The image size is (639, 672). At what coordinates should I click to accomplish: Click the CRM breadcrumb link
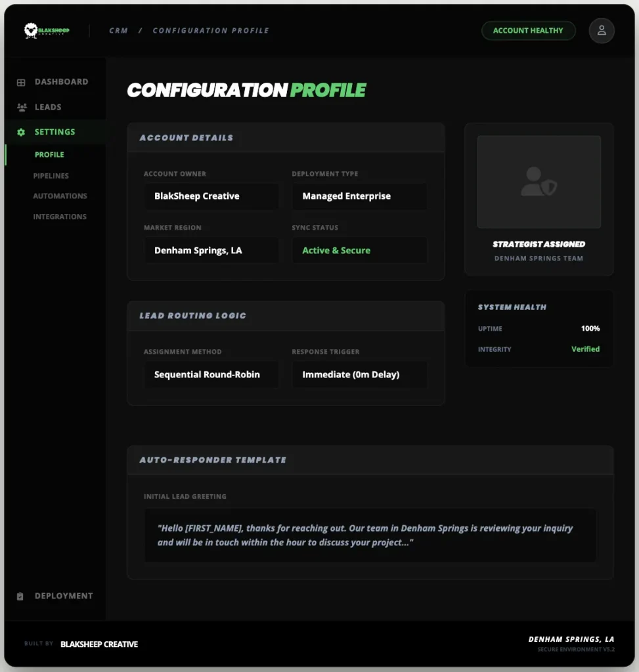click(x=118, y=30)
